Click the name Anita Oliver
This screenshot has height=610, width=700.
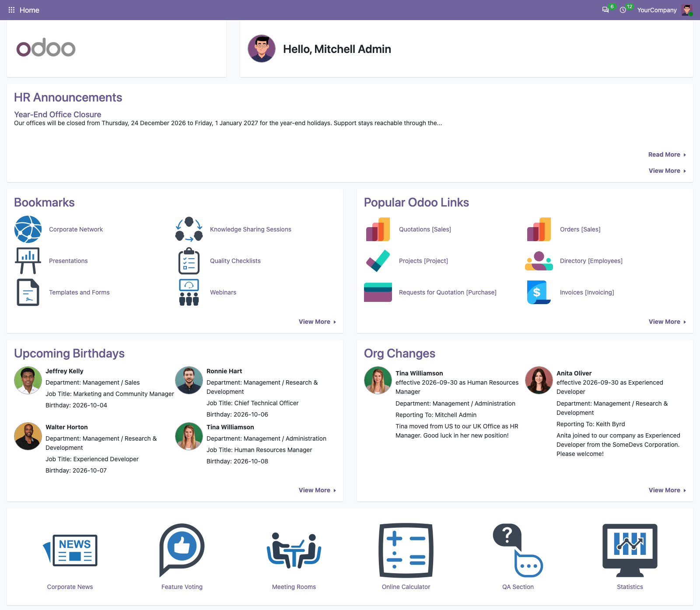574,373
